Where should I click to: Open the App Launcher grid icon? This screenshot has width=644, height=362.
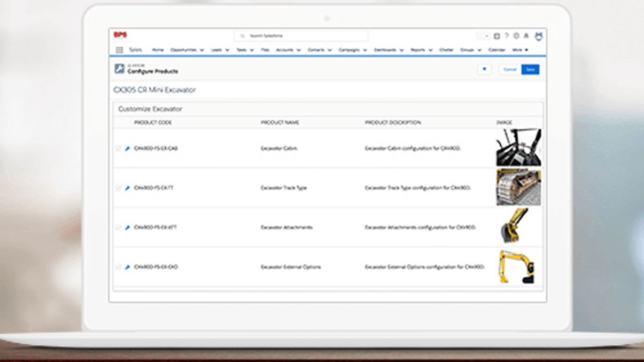[120, 50]
